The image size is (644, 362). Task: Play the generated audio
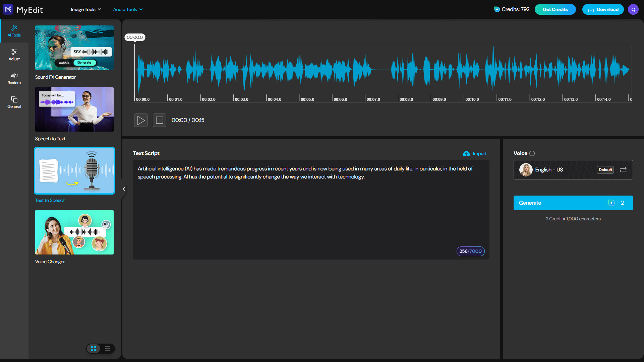(141, 120)
